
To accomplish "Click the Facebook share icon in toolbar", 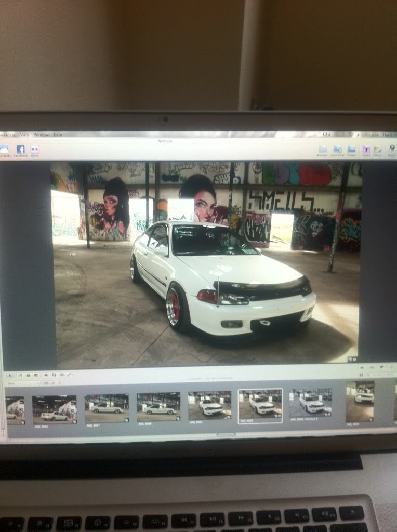I will (x=21, y=150).
